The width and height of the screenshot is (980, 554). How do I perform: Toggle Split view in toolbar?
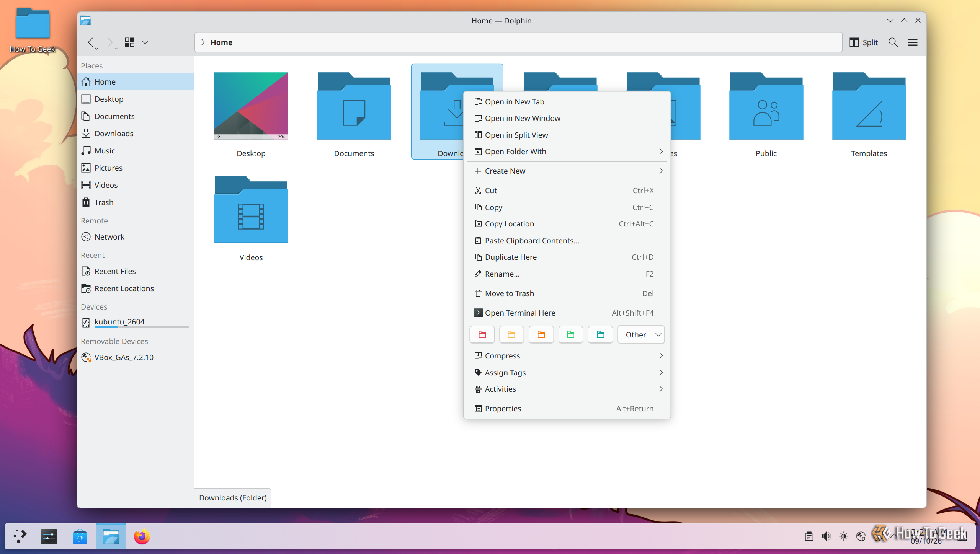(x=863, y=42)
